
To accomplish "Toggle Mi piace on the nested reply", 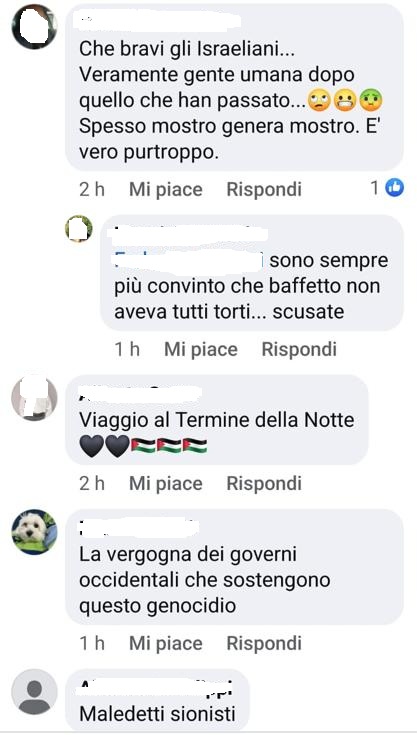I will (201, 349).
